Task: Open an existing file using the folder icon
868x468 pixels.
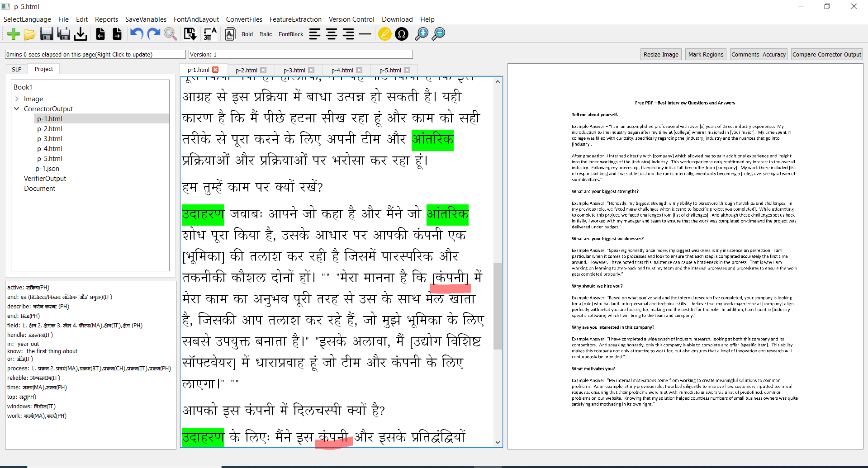Action: (29, 33)
